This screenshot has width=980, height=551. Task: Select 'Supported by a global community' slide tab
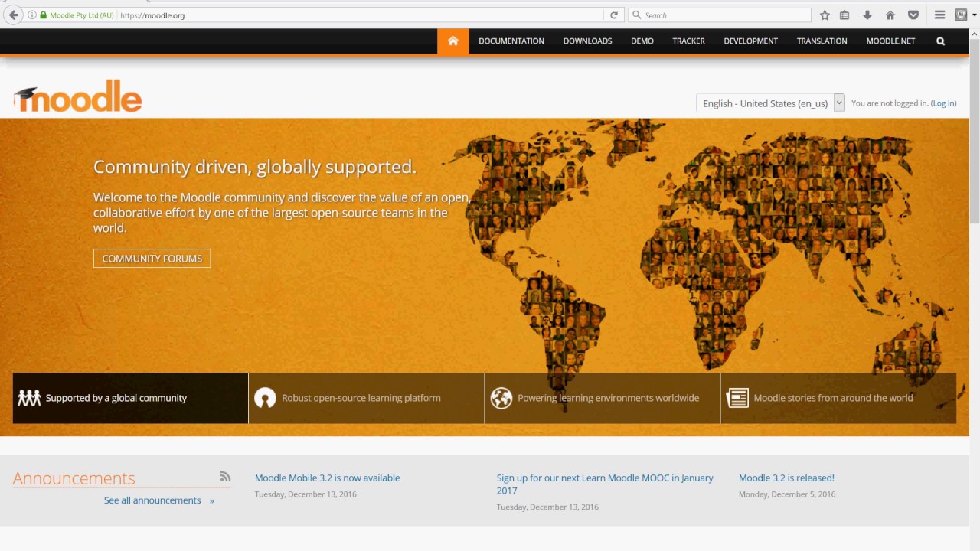pyautogui.click(x=130, y=398)
